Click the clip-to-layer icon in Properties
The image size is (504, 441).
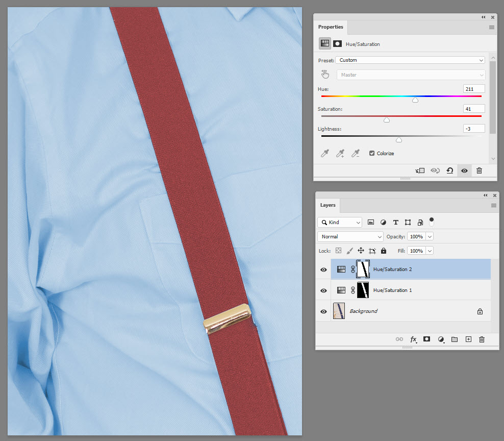coord(419,170)
